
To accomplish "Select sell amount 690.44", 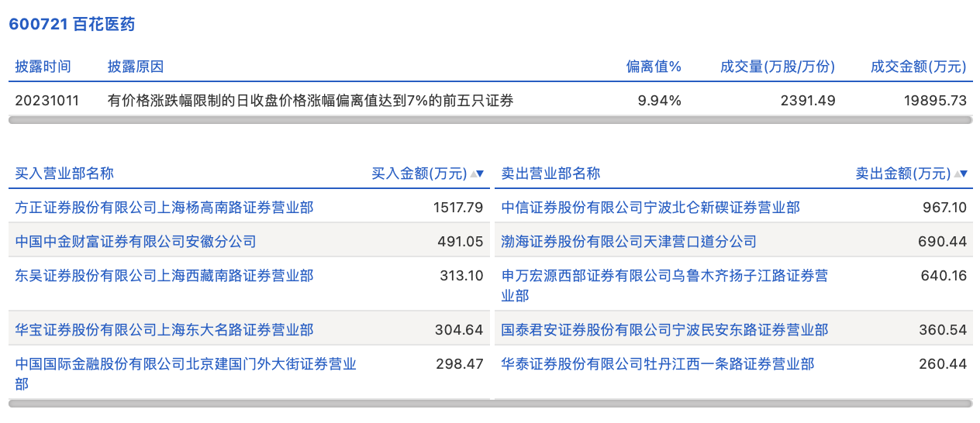I will point(944,242).
